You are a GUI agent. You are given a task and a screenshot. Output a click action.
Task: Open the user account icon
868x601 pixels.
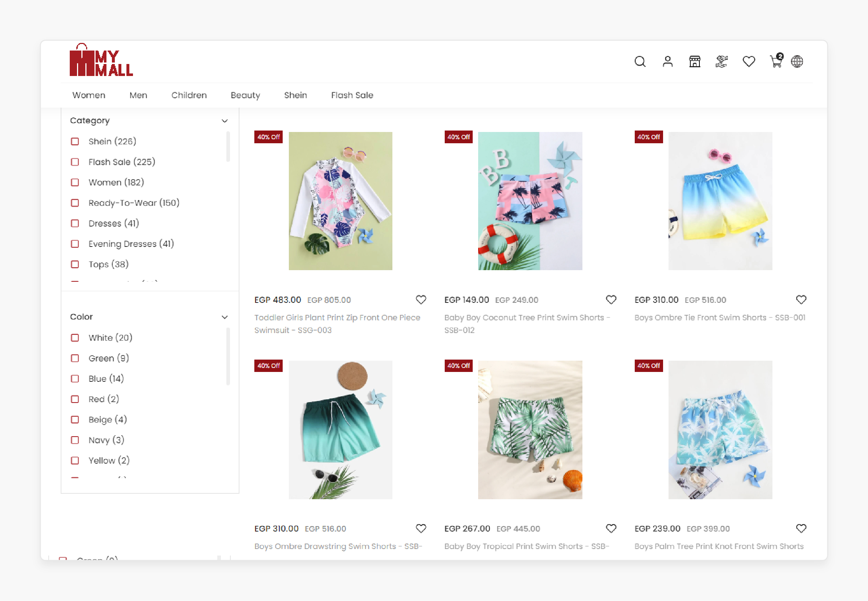click(x=667, y=61)
